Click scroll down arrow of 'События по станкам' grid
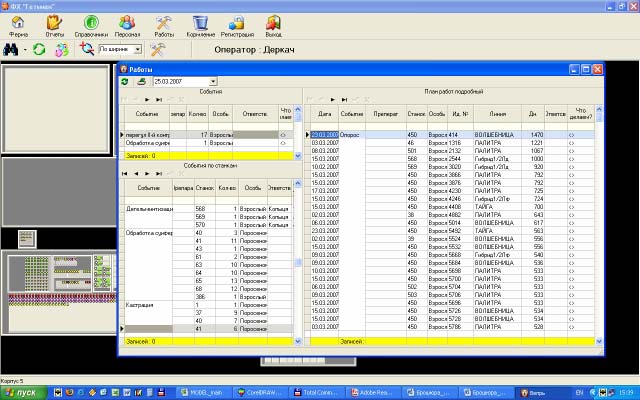This screenshot has height=400, width=640. pyautogui.click(x=298, y=341)
